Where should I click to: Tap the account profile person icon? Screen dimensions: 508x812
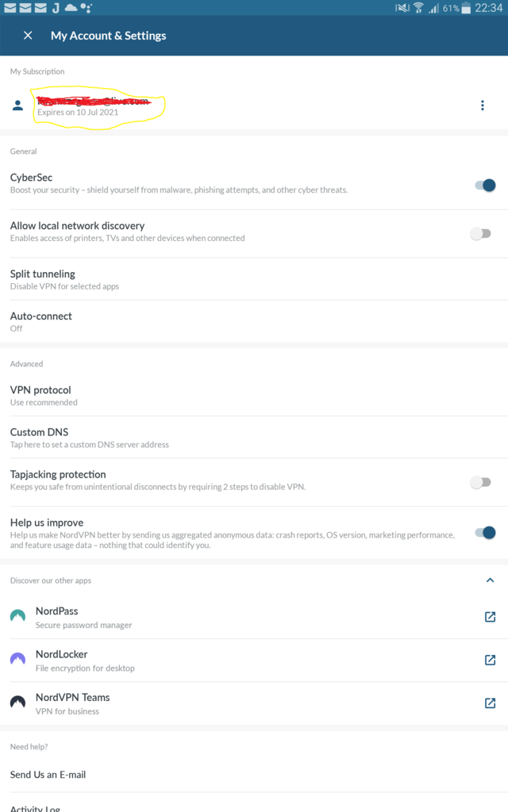(17, 105)
